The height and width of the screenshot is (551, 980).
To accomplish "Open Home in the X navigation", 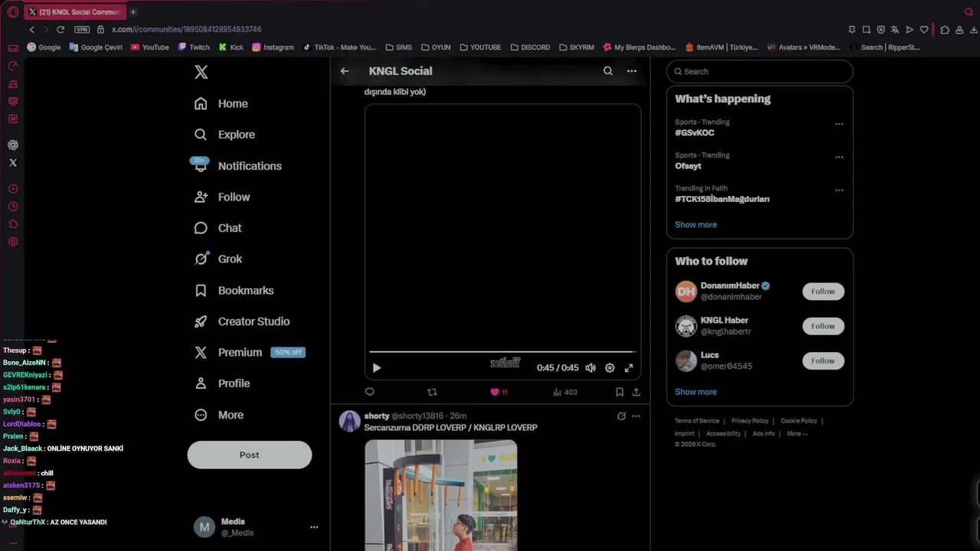I will [221, 103].
